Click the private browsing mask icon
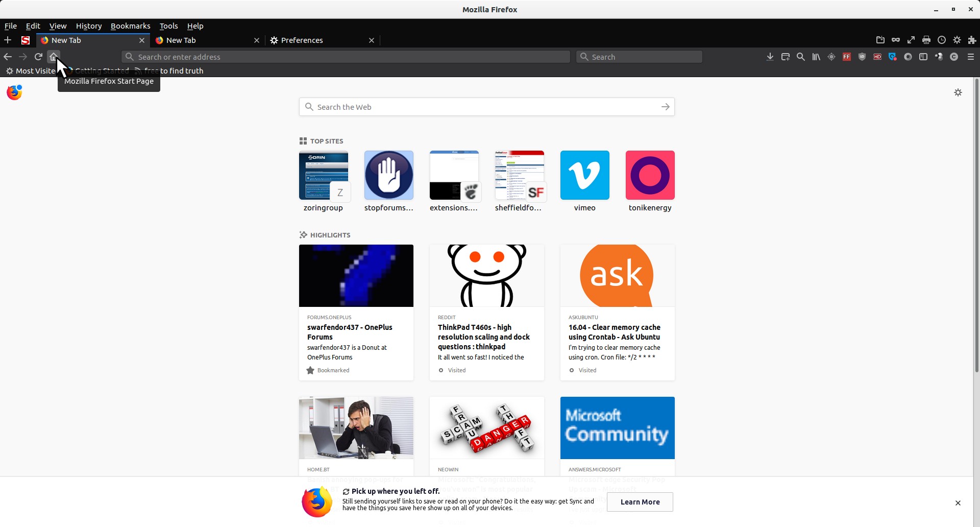980x527 pixels. click(896, 40)
